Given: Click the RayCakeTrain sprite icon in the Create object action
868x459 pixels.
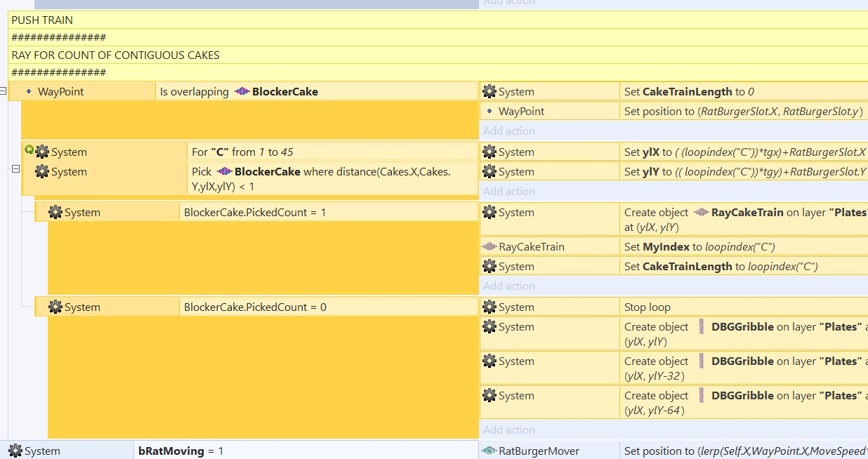Looking at the screenshot, I should coord(701,212).
